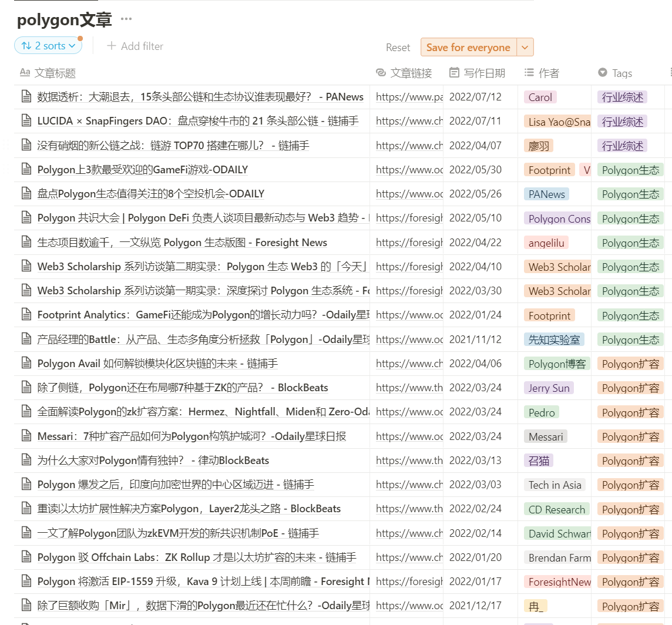Screen dimensions: 672x625
Task: Click the Reset button
Action: pos(398,48)
